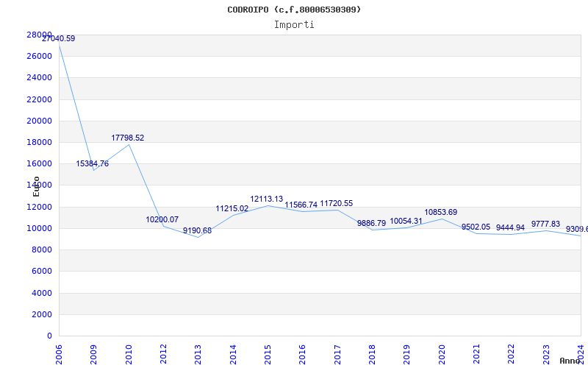Screen dimensions: 588x368
Task: Click the x-axis year 2021
Action: point(476,355)
